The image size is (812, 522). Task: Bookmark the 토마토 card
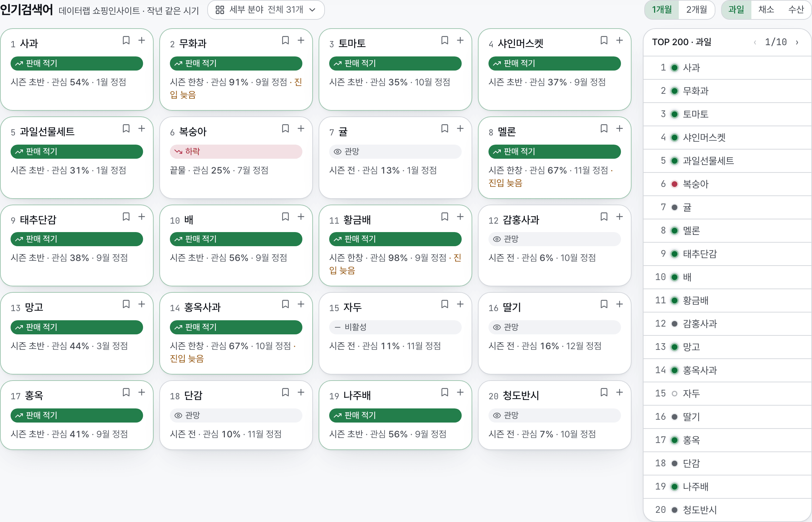pos(445,41)
